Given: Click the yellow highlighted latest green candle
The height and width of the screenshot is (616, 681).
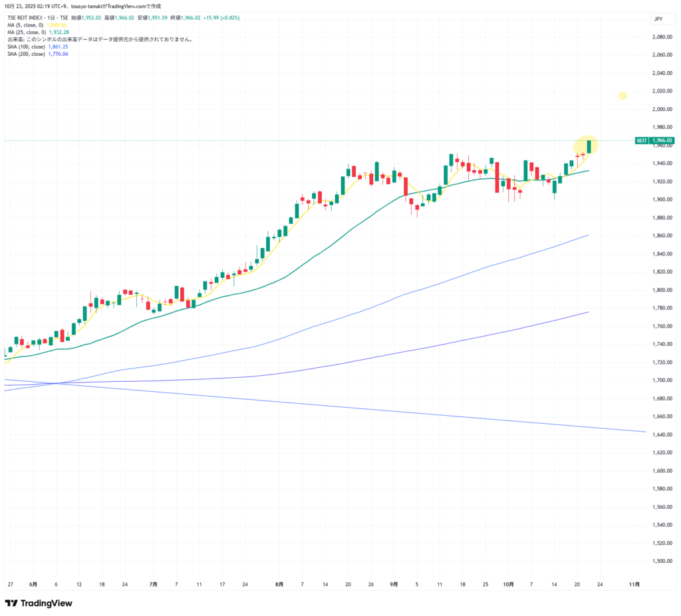Looking at the screenshot, I should pos(589,146).
